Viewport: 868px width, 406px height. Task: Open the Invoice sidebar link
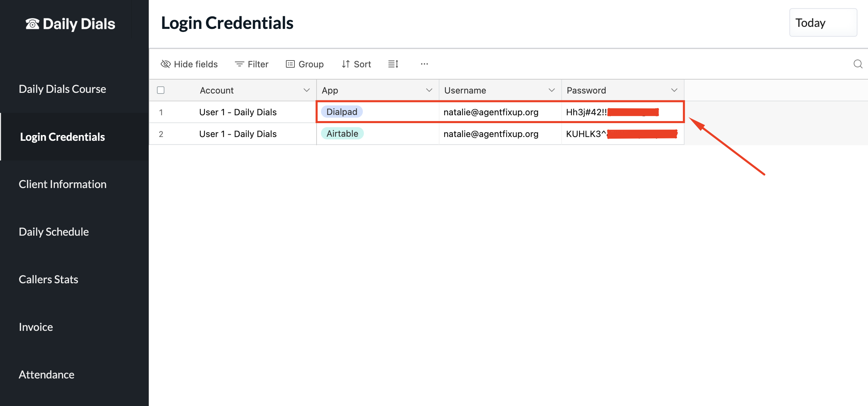coord(36,327)
